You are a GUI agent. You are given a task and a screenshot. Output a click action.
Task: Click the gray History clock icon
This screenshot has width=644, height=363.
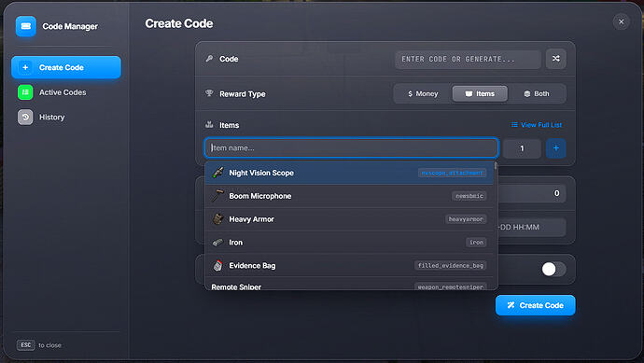(25, 117)
